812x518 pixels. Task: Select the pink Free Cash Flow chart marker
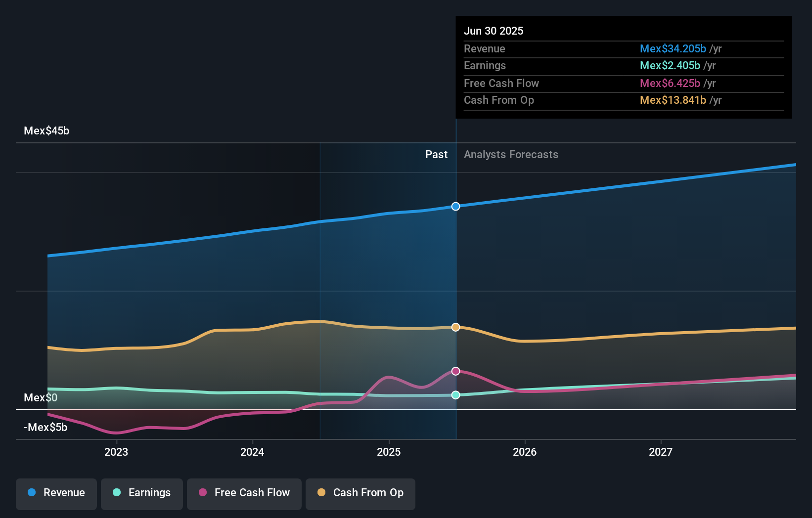pos(455,371)
